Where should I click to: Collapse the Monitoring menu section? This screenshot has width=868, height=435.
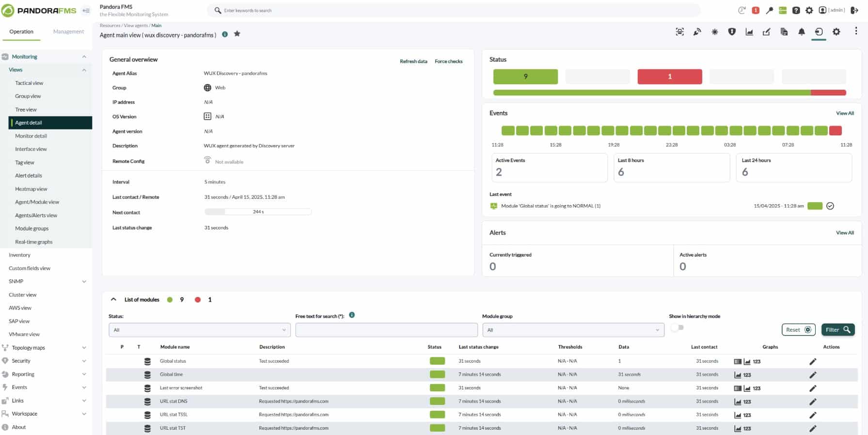click(84, 57)
